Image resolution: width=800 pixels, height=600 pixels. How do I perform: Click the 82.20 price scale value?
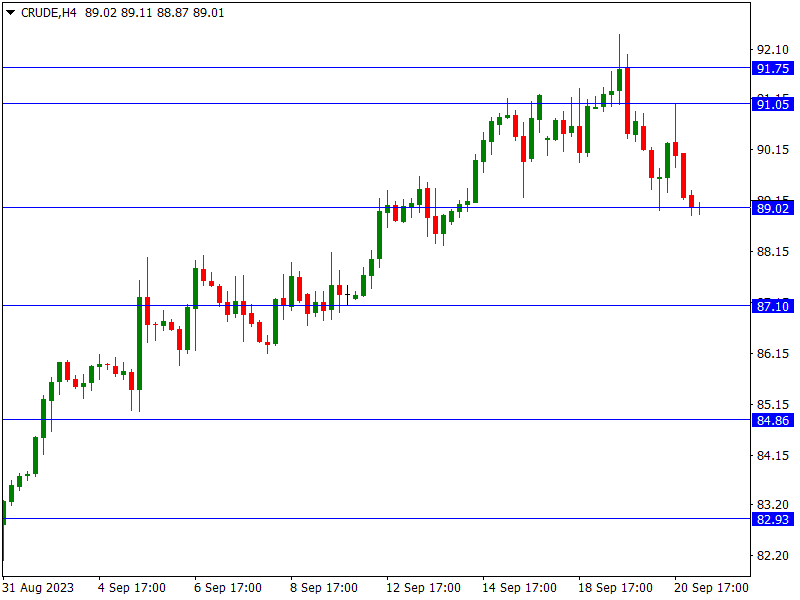pos(772,555)
